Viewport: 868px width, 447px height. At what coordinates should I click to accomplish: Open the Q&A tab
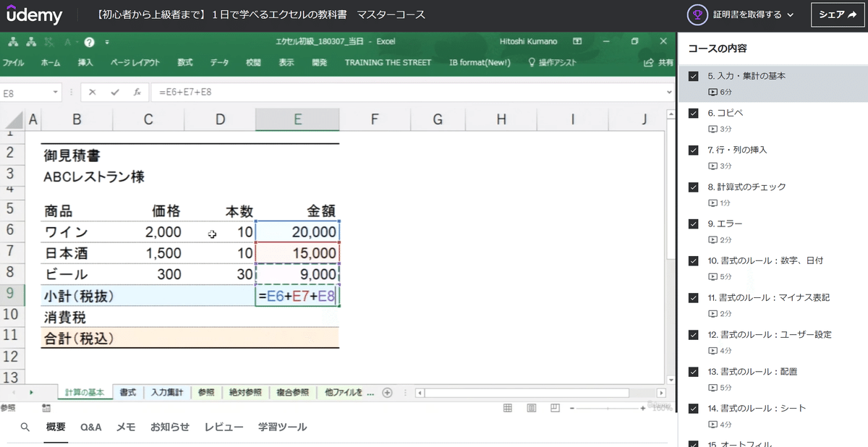click(91, 427)
